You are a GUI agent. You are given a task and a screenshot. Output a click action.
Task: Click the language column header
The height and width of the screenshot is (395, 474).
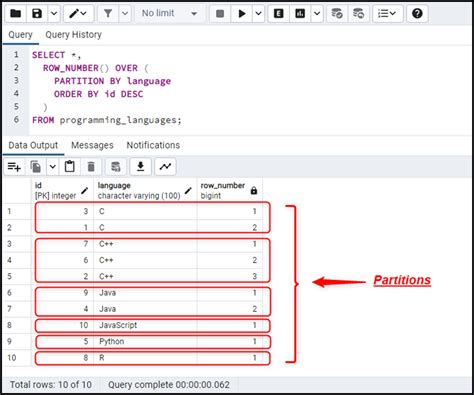(x=145, y=191)
